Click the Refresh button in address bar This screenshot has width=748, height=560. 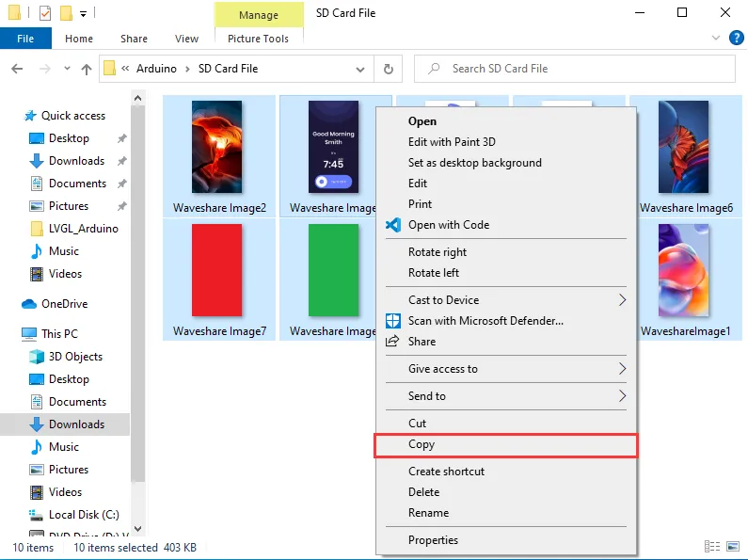(388, 69)
